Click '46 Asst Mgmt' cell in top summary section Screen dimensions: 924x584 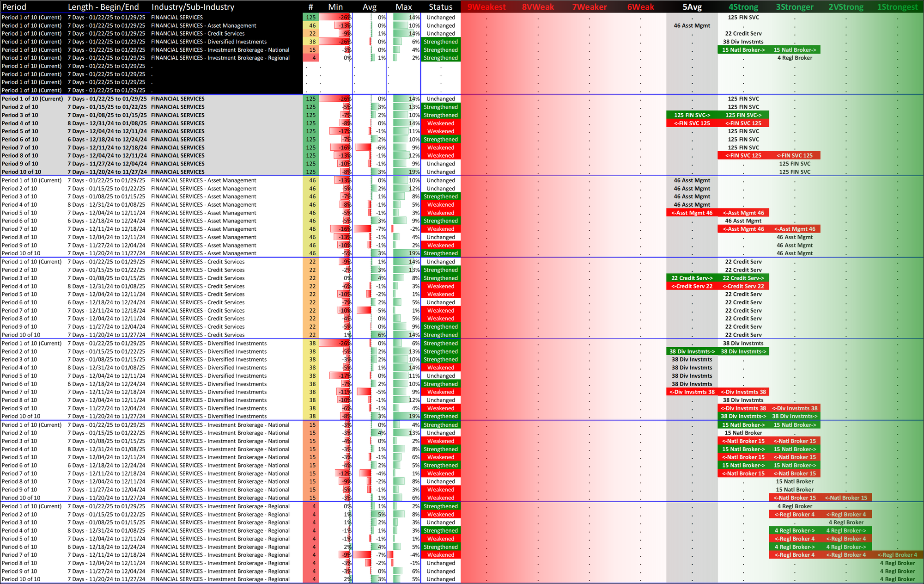[692, 25]
